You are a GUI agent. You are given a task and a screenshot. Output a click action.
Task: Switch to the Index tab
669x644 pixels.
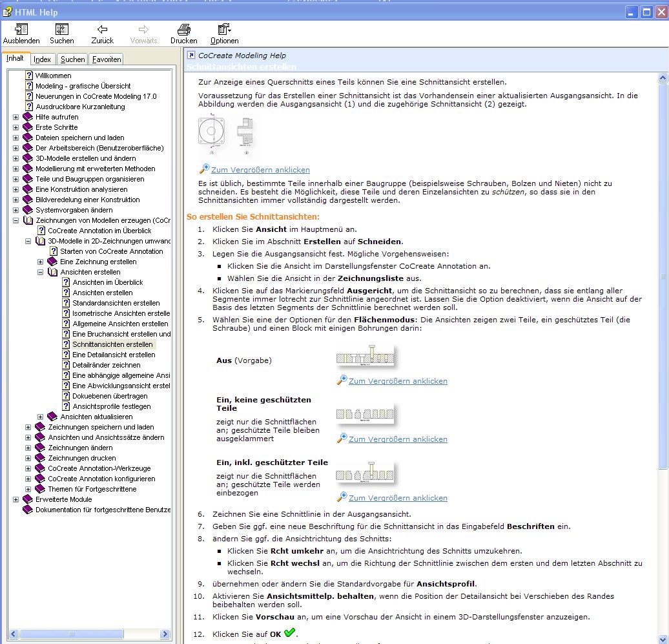(42, 59)
